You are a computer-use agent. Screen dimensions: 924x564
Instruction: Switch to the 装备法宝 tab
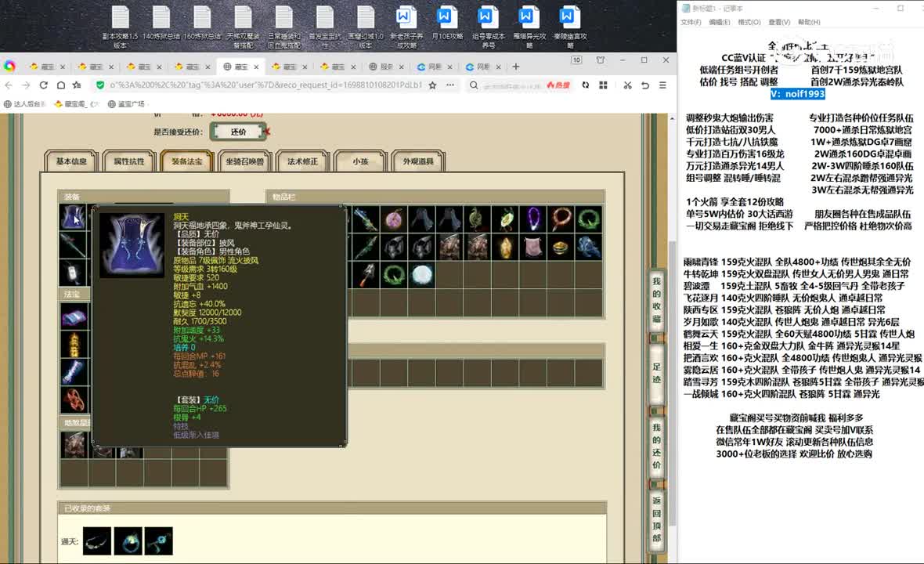coord(187,161)
